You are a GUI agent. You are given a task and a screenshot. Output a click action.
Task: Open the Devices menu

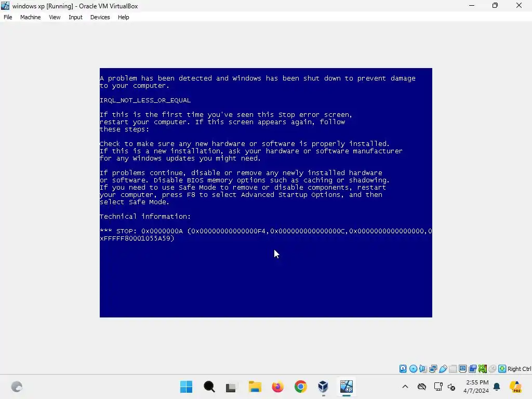point(100,17)
